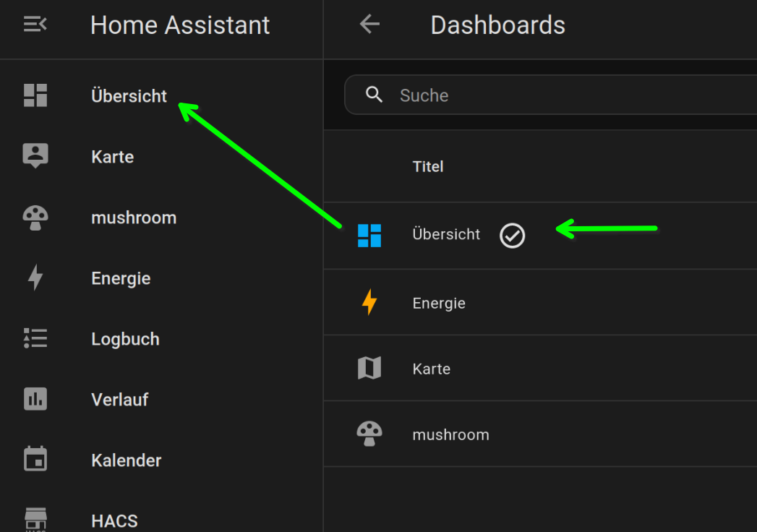The image size is (757, 532).
Task: Click the magnifier search icon
Action: click(x=374, y=95)
